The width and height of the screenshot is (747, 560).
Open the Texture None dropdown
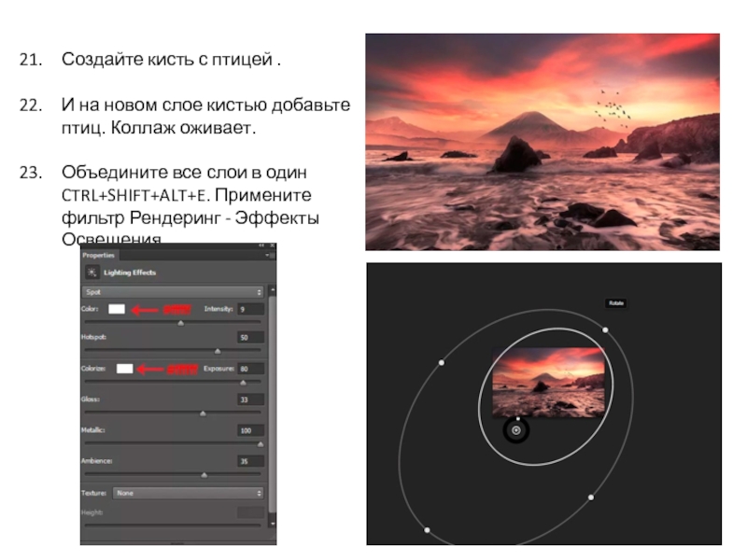[x=189, y=493]
